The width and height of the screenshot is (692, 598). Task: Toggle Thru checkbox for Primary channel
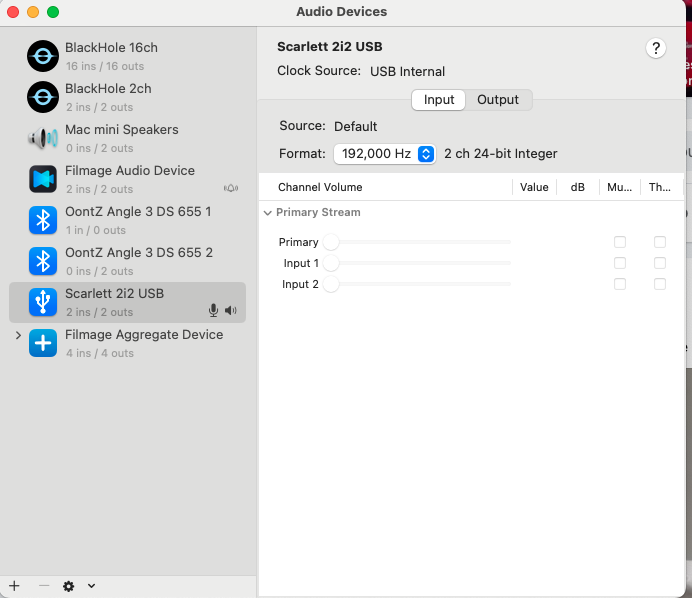tap(660, 242)
